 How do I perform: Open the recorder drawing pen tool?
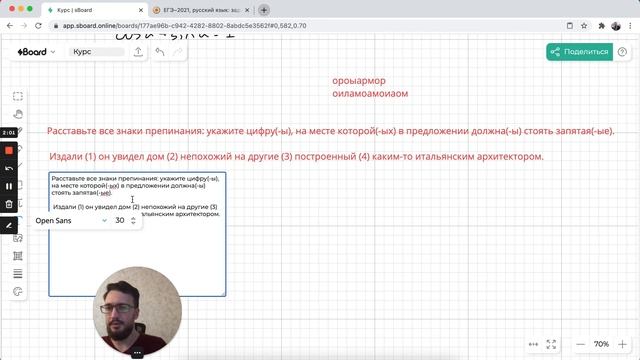point(9,225)
